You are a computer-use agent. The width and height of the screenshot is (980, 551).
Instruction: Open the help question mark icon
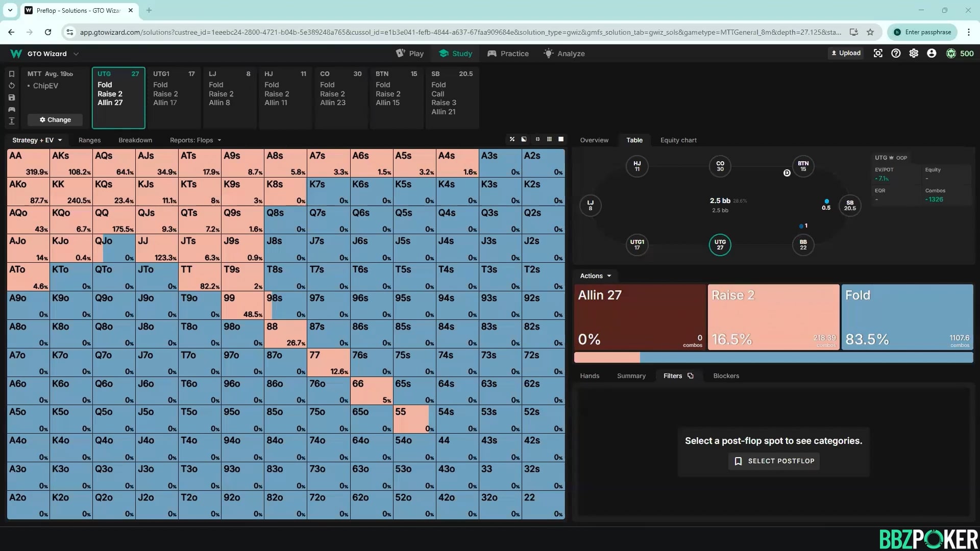click(896, 53)
